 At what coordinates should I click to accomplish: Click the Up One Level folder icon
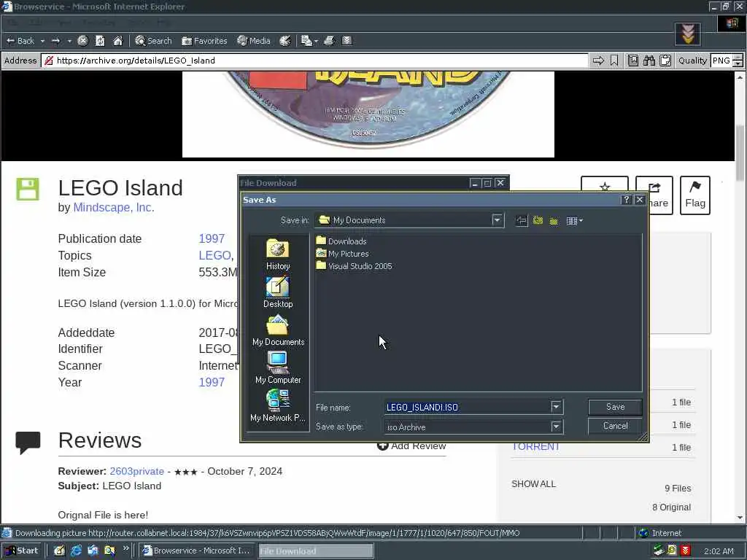coord(538,220)
